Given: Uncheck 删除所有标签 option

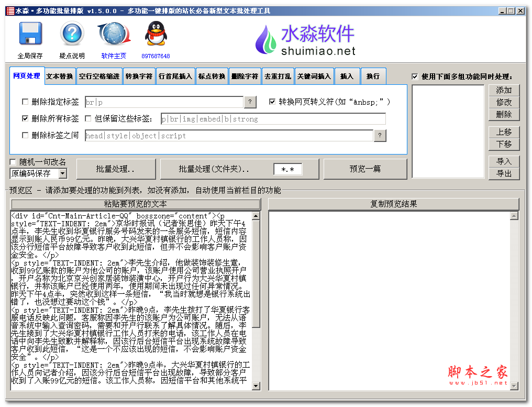Looking at the screenshot, I should click(24, 118).
